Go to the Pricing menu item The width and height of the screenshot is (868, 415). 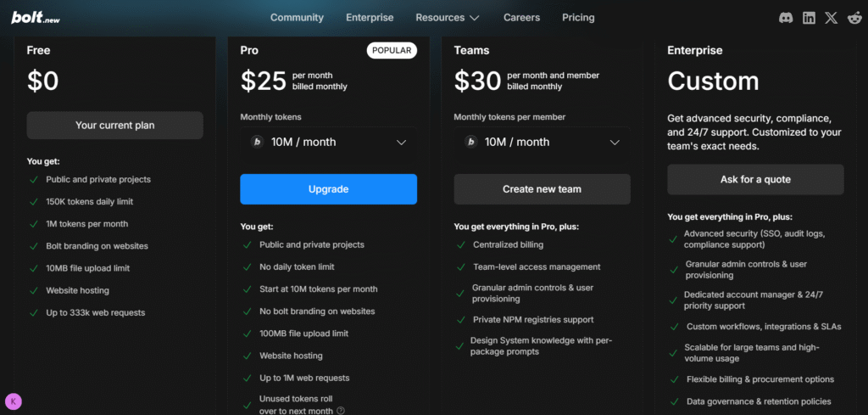(578, 18)
